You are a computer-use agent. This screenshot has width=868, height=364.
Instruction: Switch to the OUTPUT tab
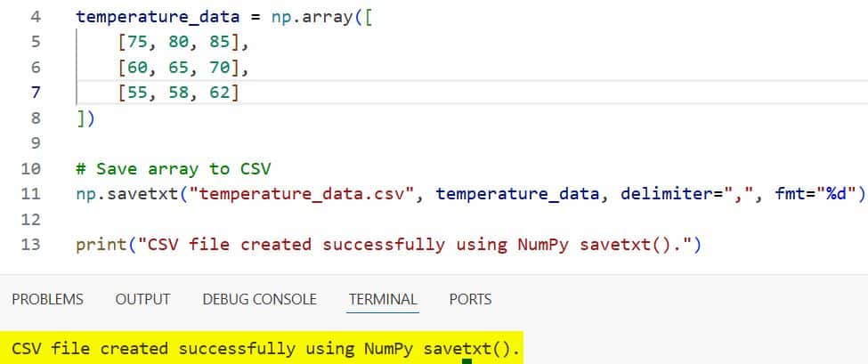[x=142, y=300]
